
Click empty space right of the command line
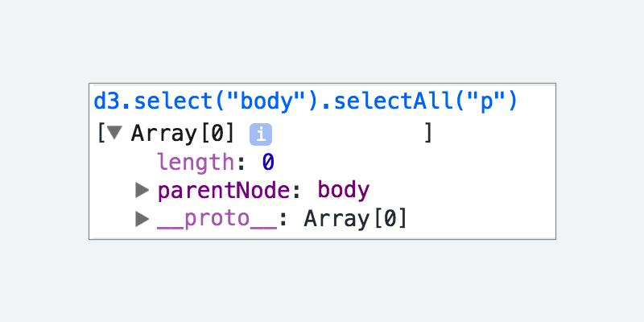pyautogui.click(x=536, y=101)
